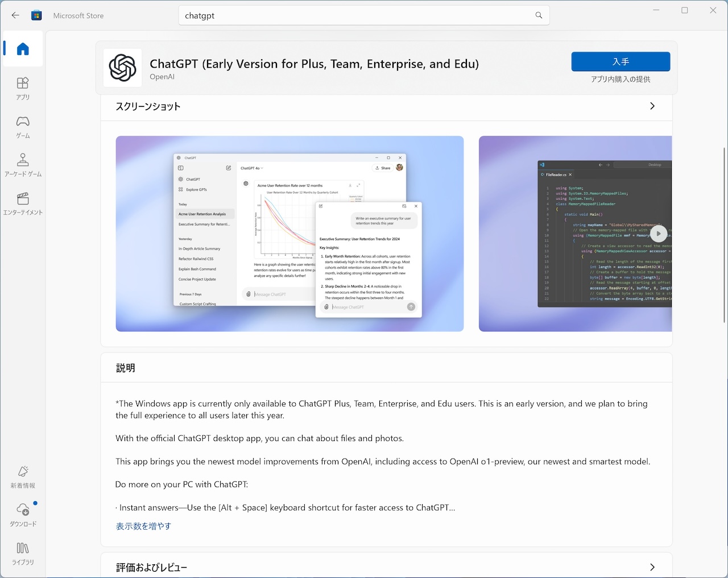
Task: Click 表示数を増やす to show more description
Action: pos(143,526)
